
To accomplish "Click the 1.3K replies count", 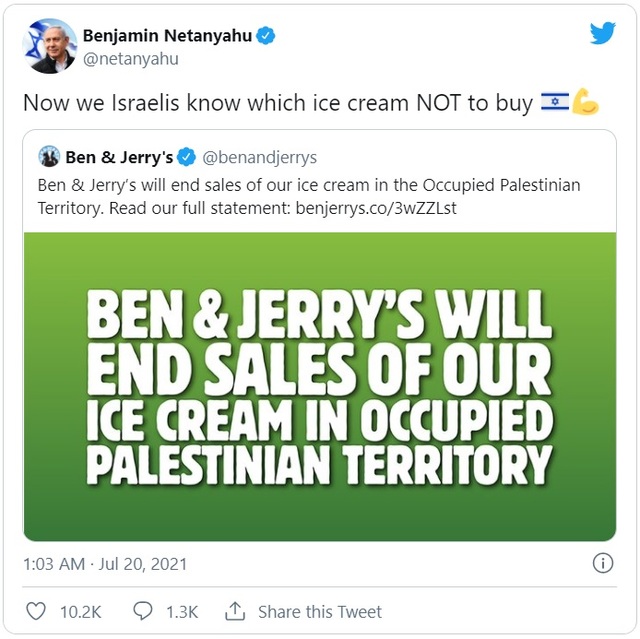I will point(181,611).
